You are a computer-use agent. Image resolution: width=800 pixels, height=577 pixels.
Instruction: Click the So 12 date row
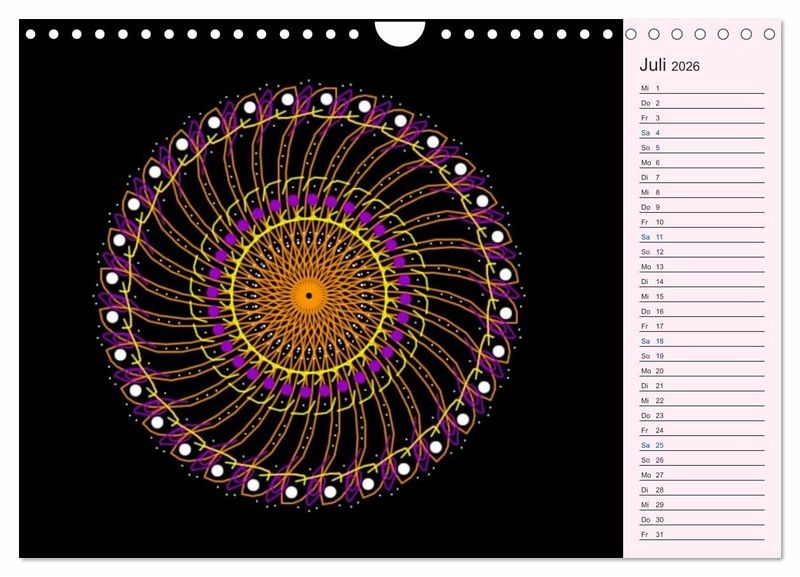click(x=701, y=252)
